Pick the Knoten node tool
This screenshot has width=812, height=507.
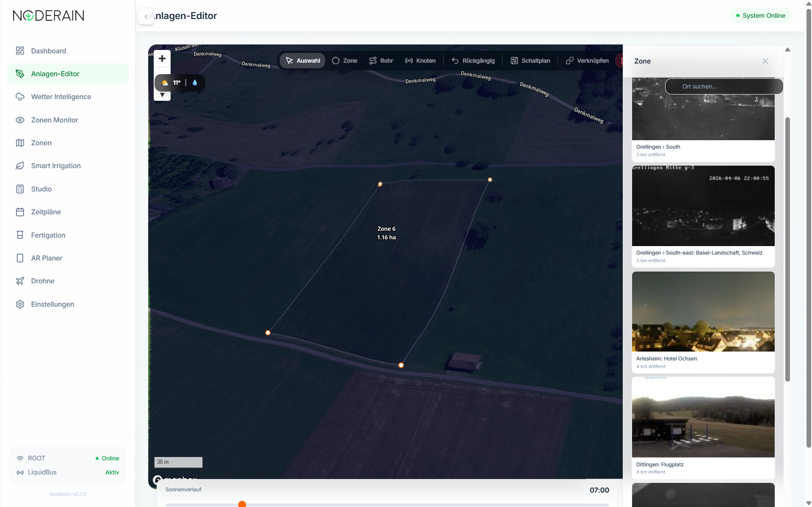(420, 61)
